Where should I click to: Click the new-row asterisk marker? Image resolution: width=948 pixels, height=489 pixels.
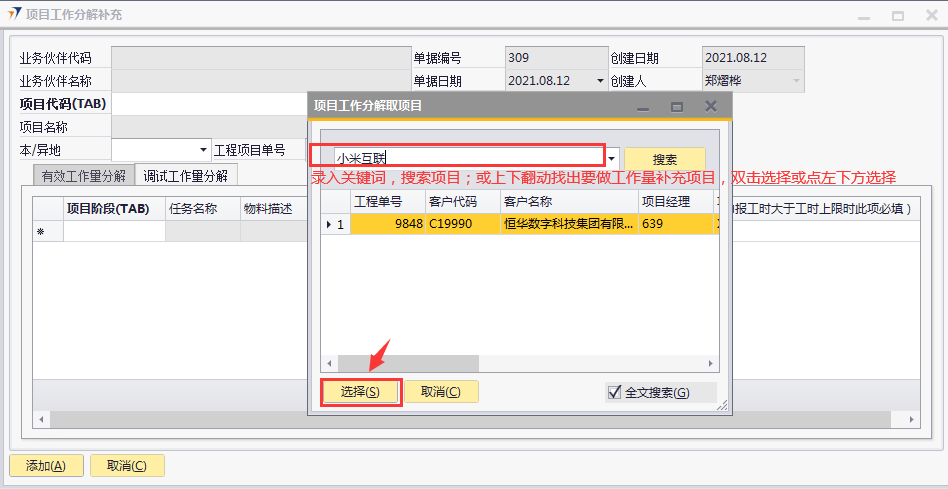tap(41, 232)
